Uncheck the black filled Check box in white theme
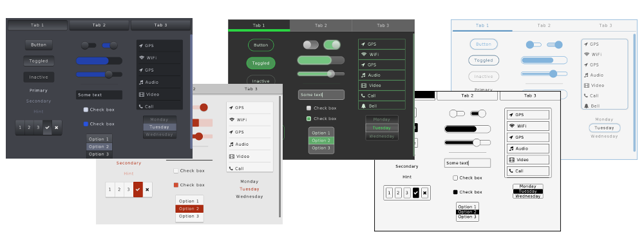This screenshot has width=644, height=245. (x=455, y=192)
